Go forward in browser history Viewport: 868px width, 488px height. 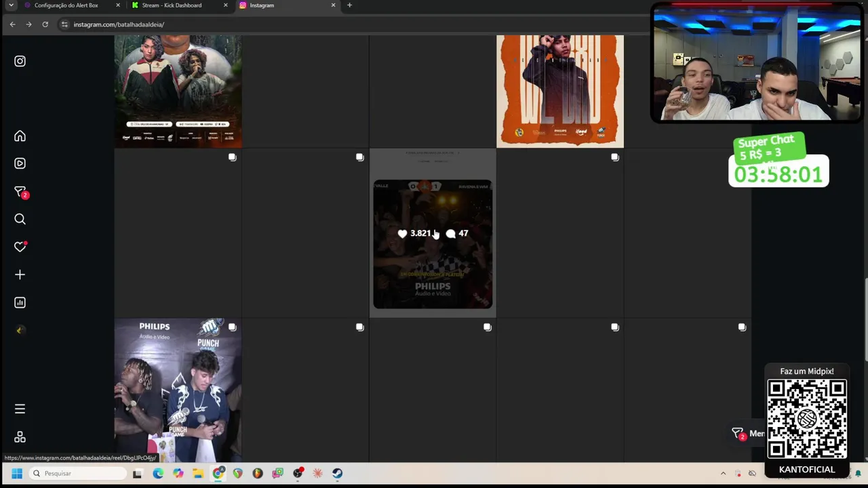coord(28,24)
